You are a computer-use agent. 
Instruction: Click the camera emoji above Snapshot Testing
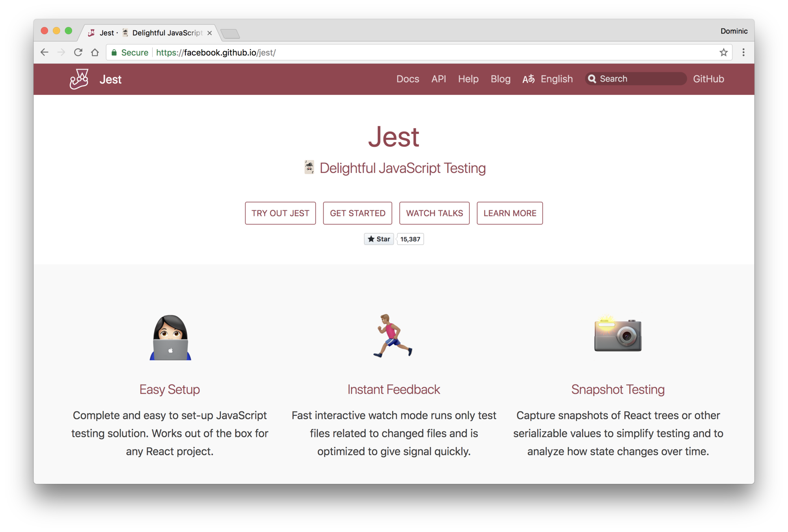coord(617,335)
